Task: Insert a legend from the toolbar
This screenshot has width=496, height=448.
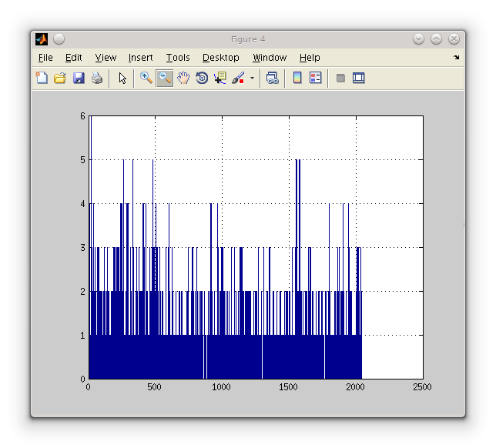Action: (x=315, y=78)
